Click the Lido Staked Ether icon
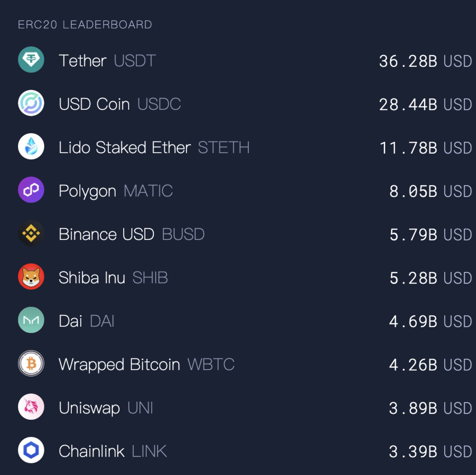The width and height of the screenshot is (476, 475). 31,147
